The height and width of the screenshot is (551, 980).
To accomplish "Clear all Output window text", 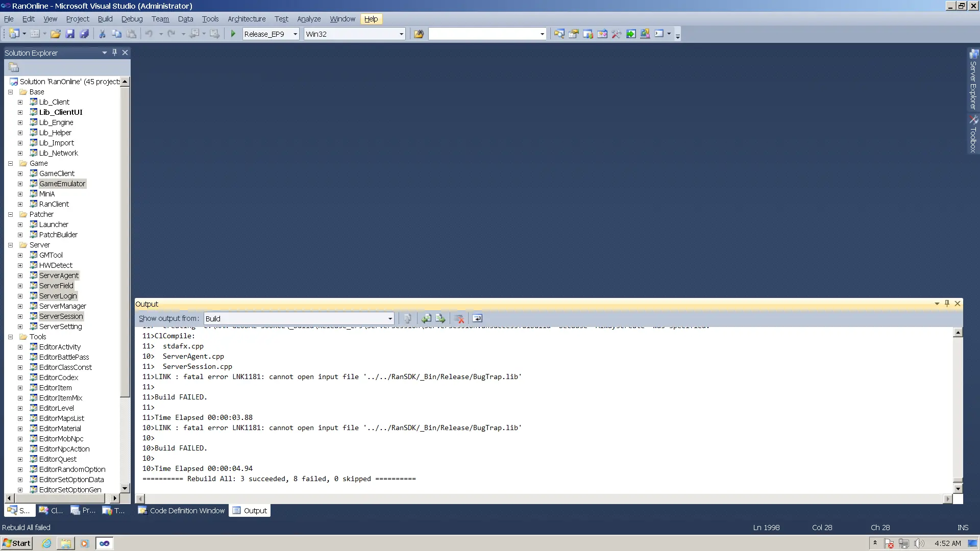I will pos(459,318).
